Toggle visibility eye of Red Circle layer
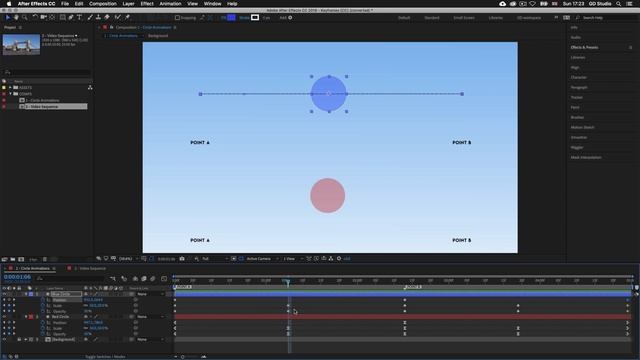Image resolution: width=640 pixels, height=360 pixels. 4,317
